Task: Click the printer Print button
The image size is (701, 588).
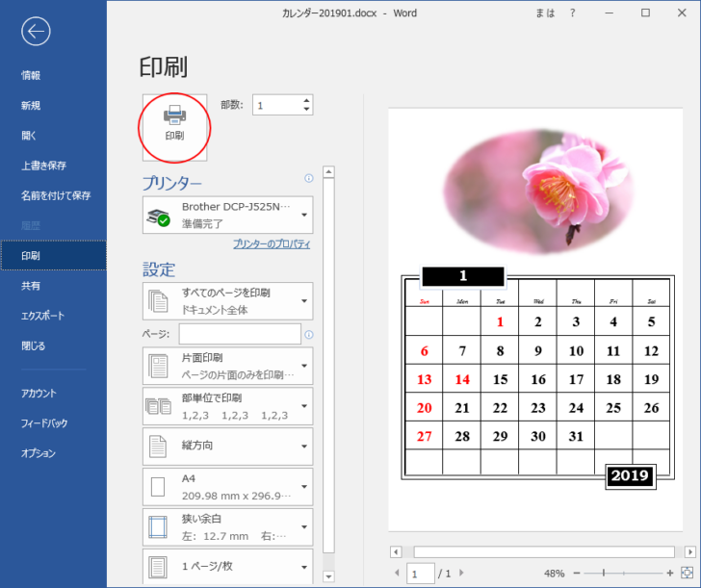Action: [174, 125]
